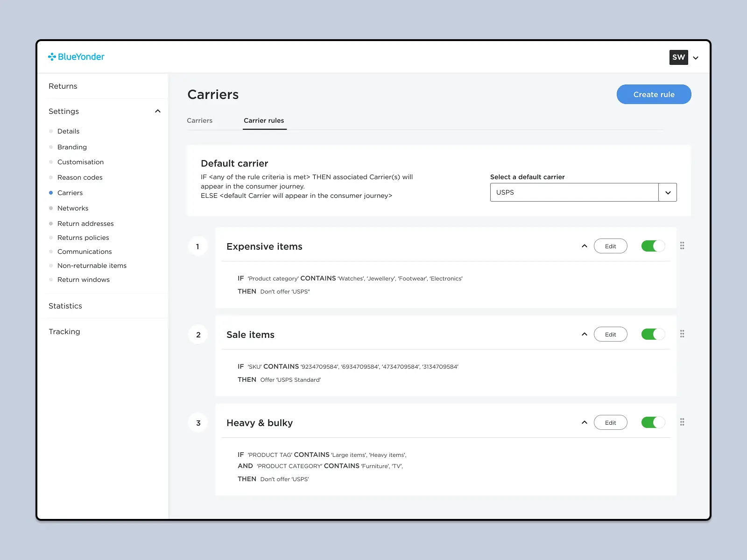Open Non-returnable items settings
The height and width of the screenshot is (560, 747).
(92, 266)
